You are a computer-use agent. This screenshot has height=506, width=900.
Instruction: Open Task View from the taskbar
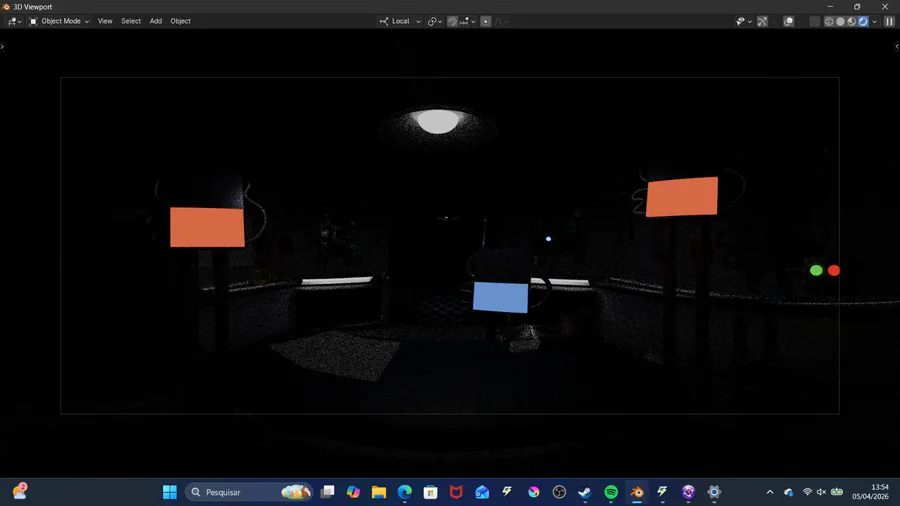click(x=327, y=492)
